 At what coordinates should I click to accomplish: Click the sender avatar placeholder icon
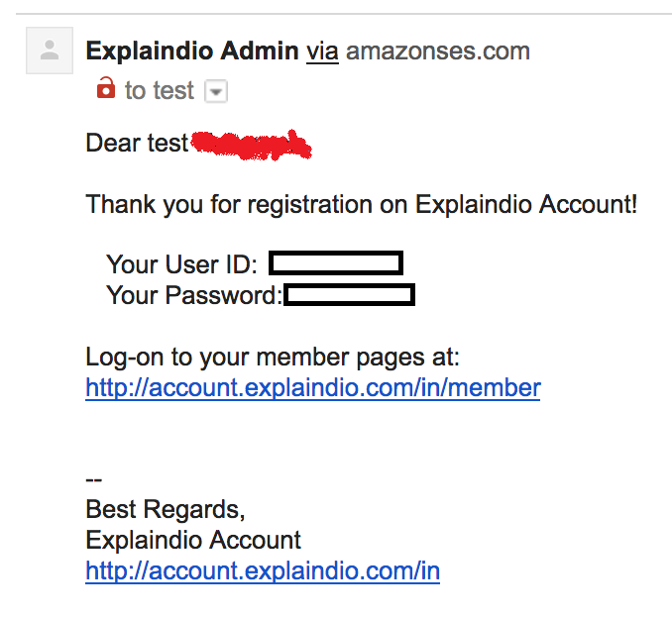coord(50,51)
